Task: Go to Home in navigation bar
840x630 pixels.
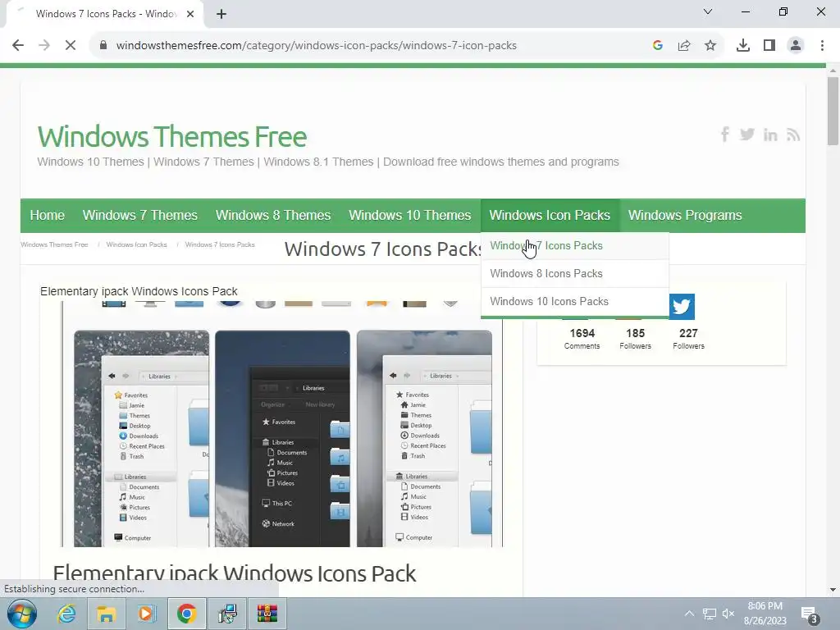Action: pos(47,216)
